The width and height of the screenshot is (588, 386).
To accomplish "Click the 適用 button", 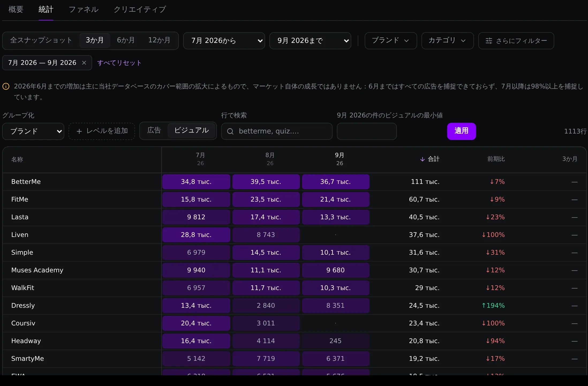I will click(x=461, y=131).
